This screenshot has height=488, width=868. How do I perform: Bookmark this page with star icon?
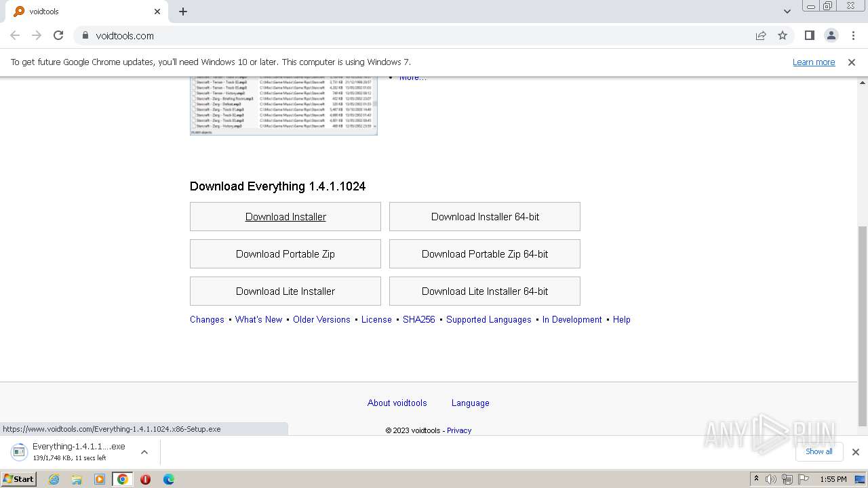point(783,35)
